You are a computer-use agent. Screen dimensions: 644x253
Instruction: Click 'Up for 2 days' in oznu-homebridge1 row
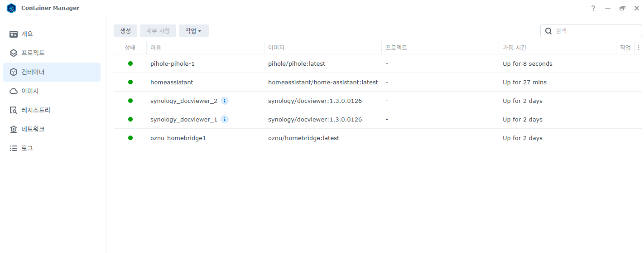coord(523,138)
